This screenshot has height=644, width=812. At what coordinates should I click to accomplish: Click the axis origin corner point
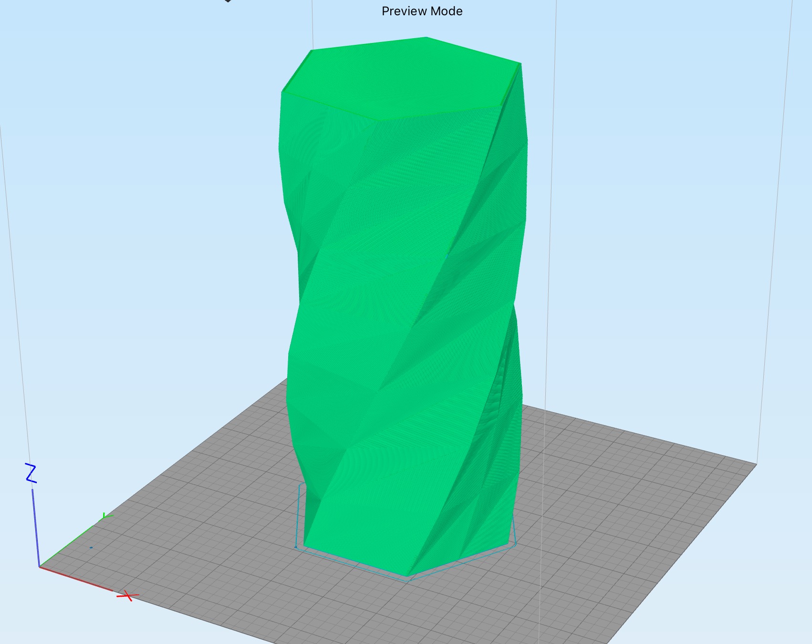[39, 567]
